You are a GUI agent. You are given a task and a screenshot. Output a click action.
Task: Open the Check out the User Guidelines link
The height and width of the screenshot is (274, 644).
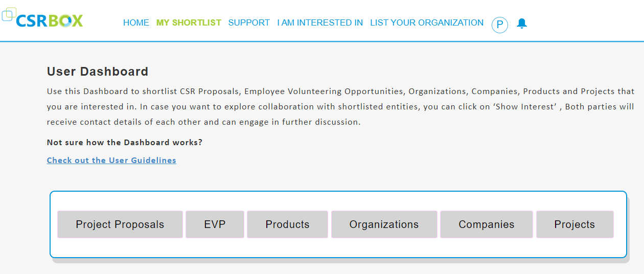111,161
